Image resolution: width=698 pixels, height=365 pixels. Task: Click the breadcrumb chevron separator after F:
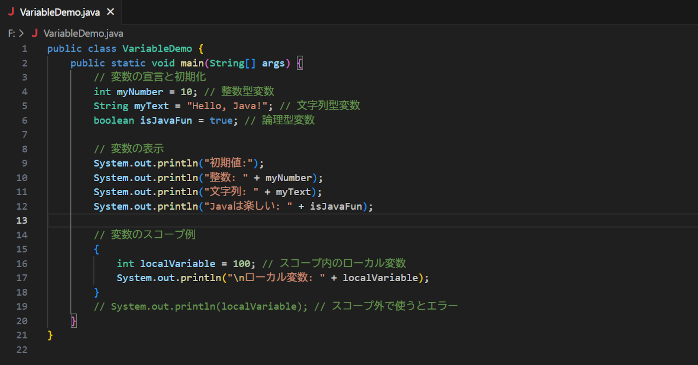(x=21, y=33)
